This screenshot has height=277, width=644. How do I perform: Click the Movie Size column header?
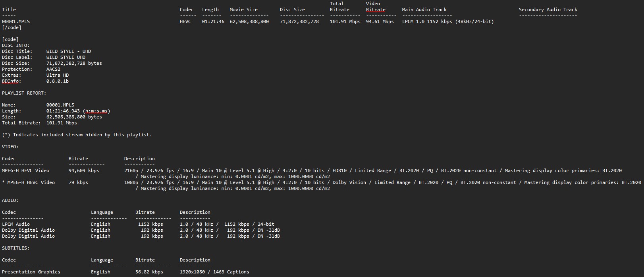[243, 10]
